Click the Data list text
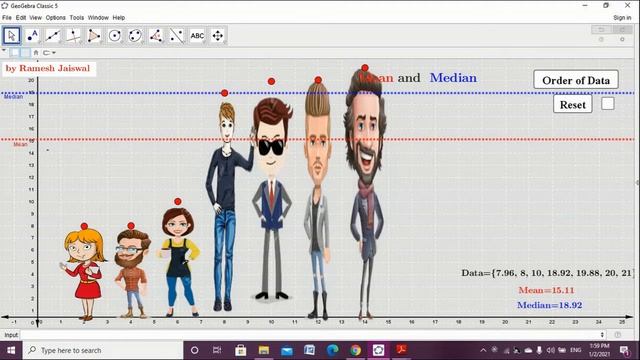Image resolution: width=640 pixels, height=360 pixels. click(547, 273)
